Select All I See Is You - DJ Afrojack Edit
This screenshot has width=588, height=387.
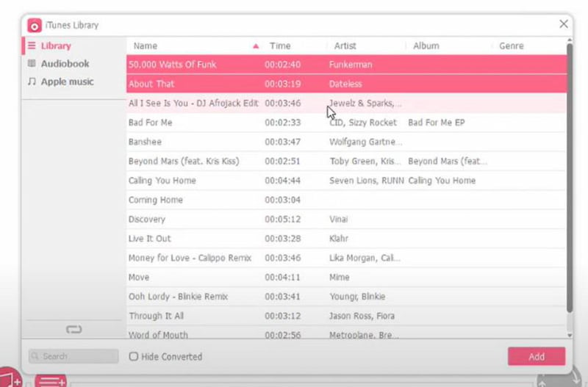[193, 103]
